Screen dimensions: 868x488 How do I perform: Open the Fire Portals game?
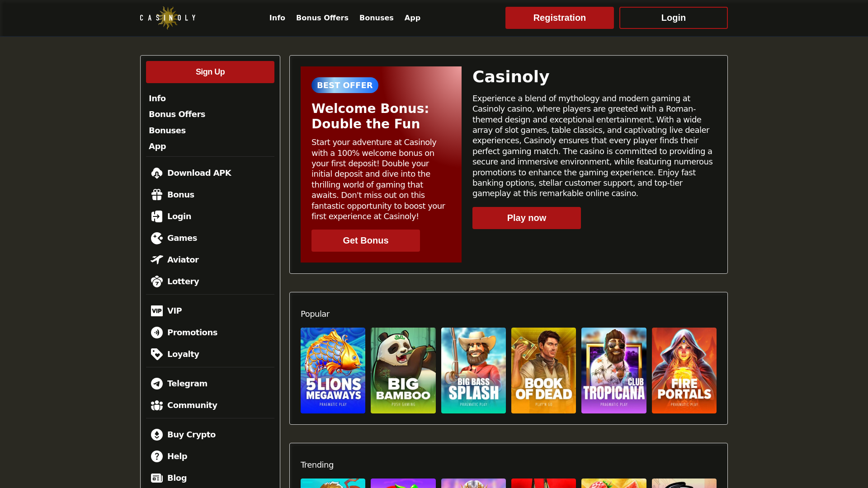pyautogui.click(x=684, y=371)
